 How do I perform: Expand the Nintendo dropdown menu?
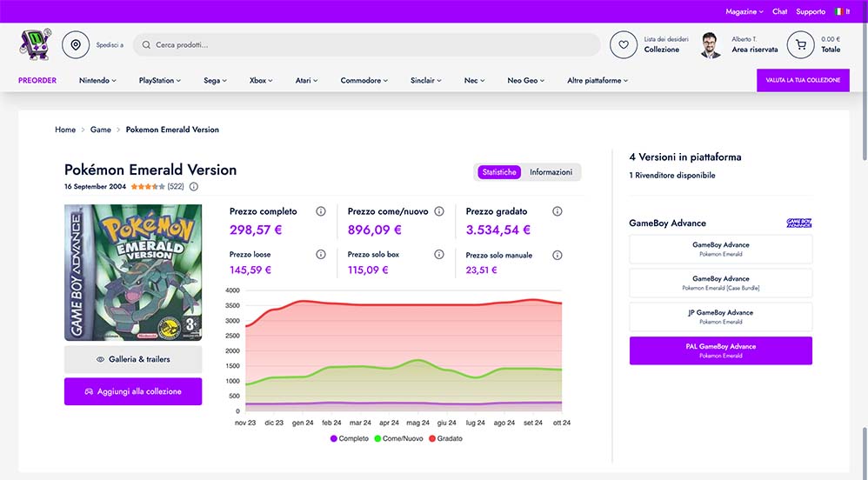97,81
